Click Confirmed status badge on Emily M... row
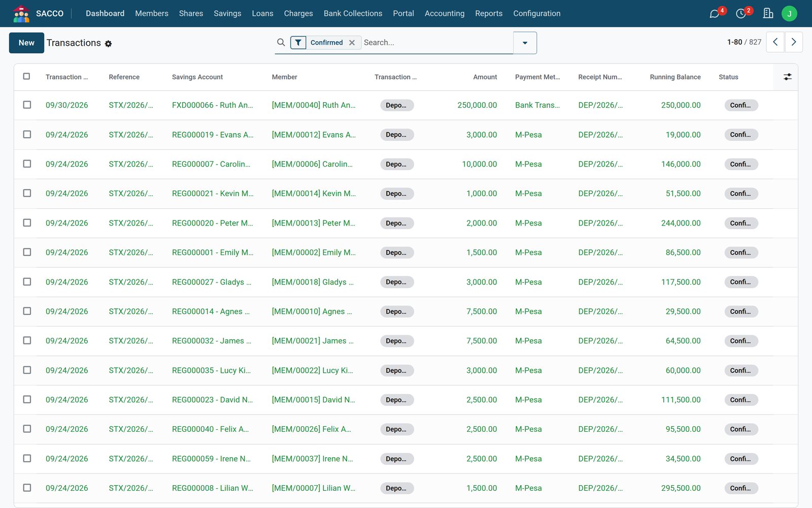 tap(741, 252)
